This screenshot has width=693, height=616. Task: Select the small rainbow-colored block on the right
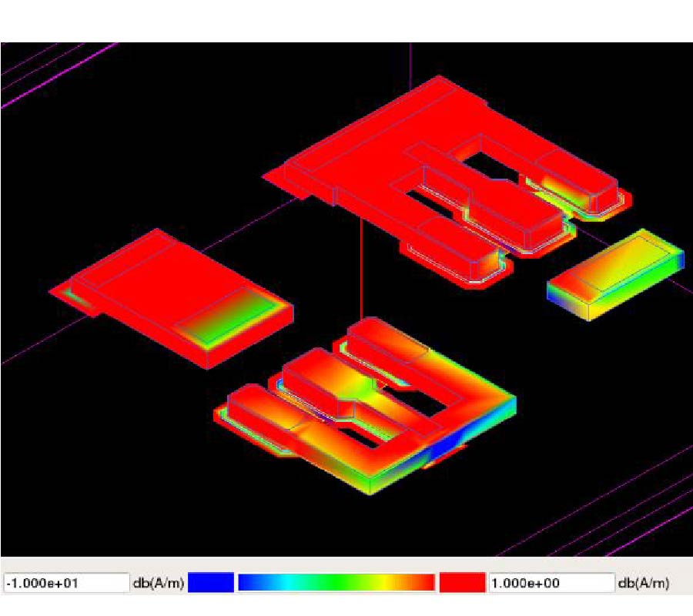(616, 273)
